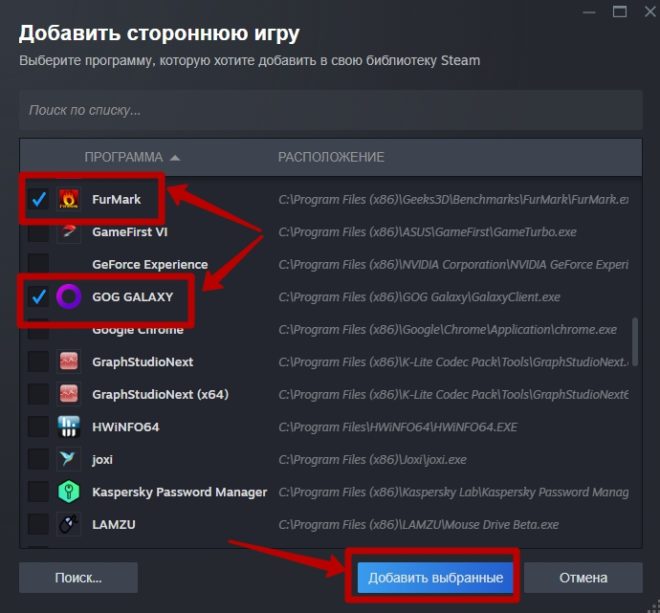Screen dimensions: 660x613
Task: Click the Отмена button
Action: tap(583, 578)
